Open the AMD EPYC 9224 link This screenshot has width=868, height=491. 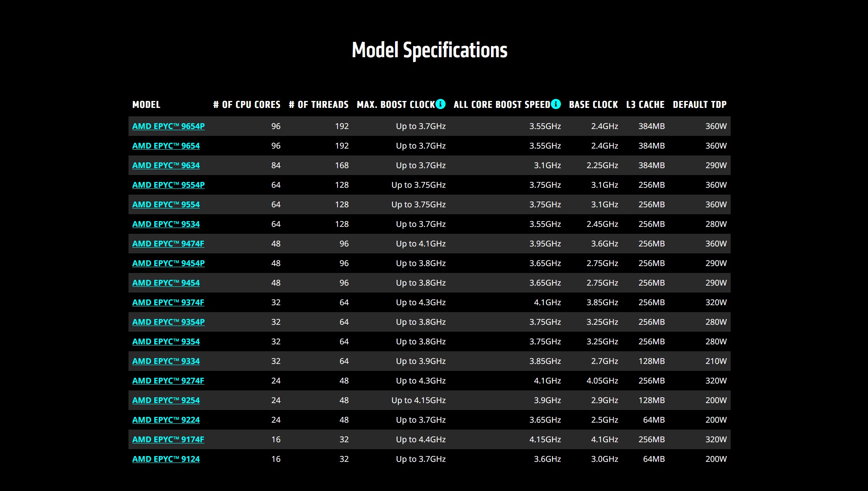coord(166,420)
